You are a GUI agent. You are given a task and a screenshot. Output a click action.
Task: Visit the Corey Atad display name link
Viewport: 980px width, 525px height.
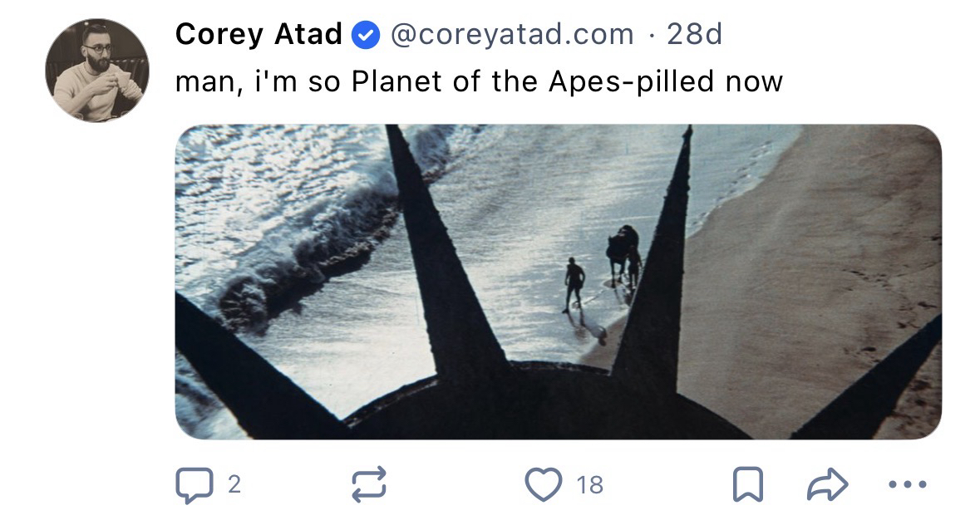coord(259,35)
